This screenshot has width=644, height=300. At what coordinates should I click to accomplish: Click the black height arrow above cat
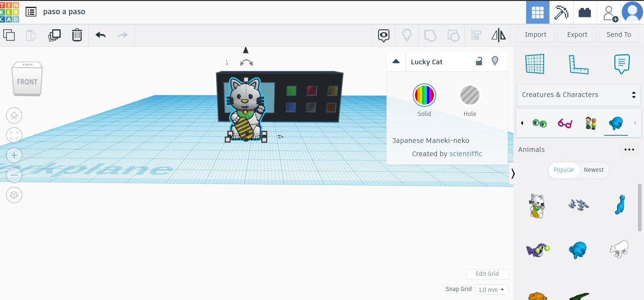pos(246,50)
